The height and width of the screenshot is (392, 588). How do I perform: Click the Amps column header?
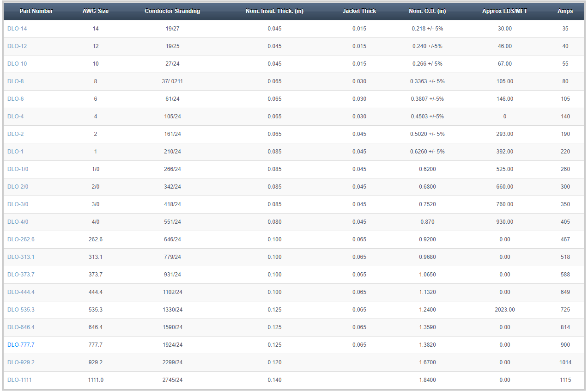coord(565,11)
